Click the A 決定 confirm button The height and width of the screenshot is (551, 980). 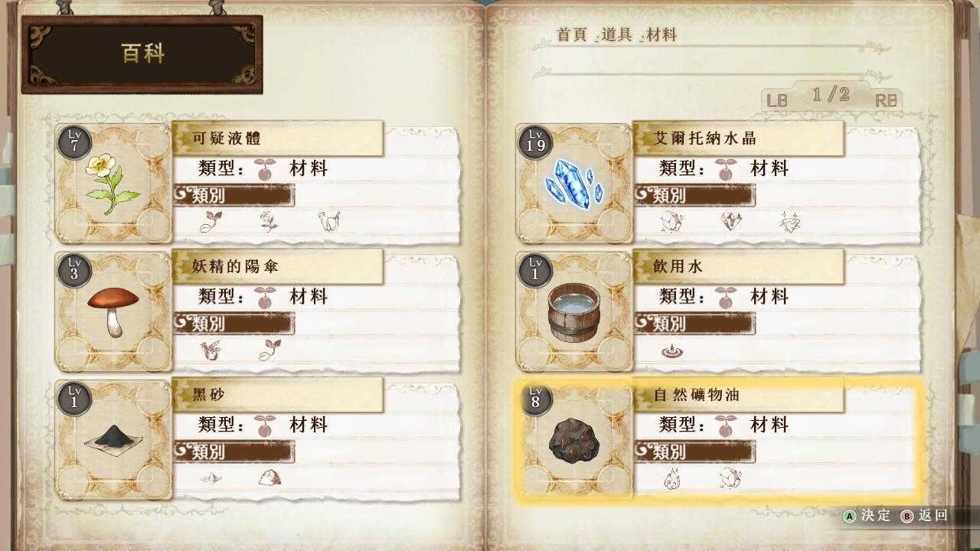tap(867, 516)
